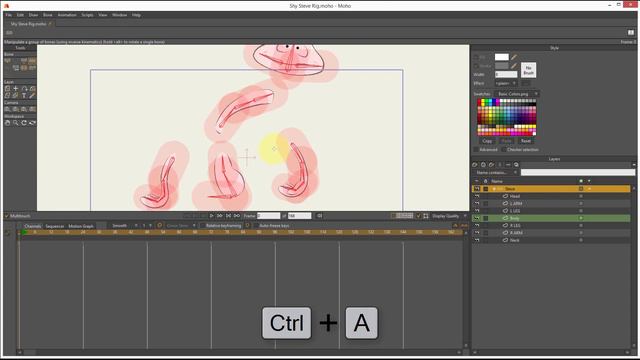Viewport: 640px width, 360px height.
Task: Toggle the Relative keyframing checkbox
Action: click(x=202, y=226)
